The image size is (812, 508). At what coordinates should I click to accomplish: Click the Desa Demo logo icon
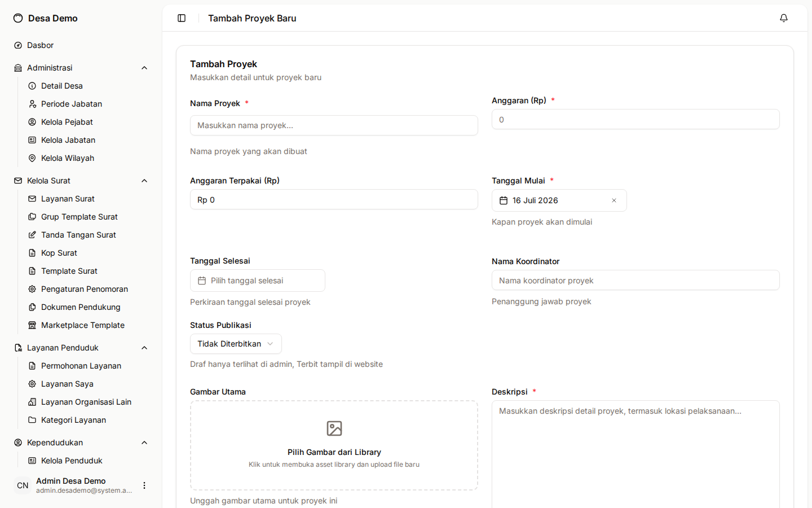click(18, 18)
